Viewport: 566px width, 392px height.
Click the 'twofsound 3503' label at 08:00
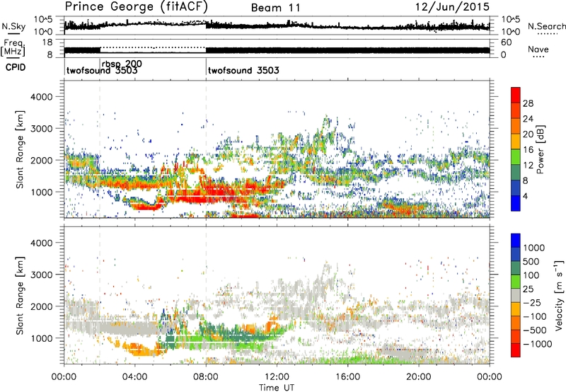click(243, 70)
